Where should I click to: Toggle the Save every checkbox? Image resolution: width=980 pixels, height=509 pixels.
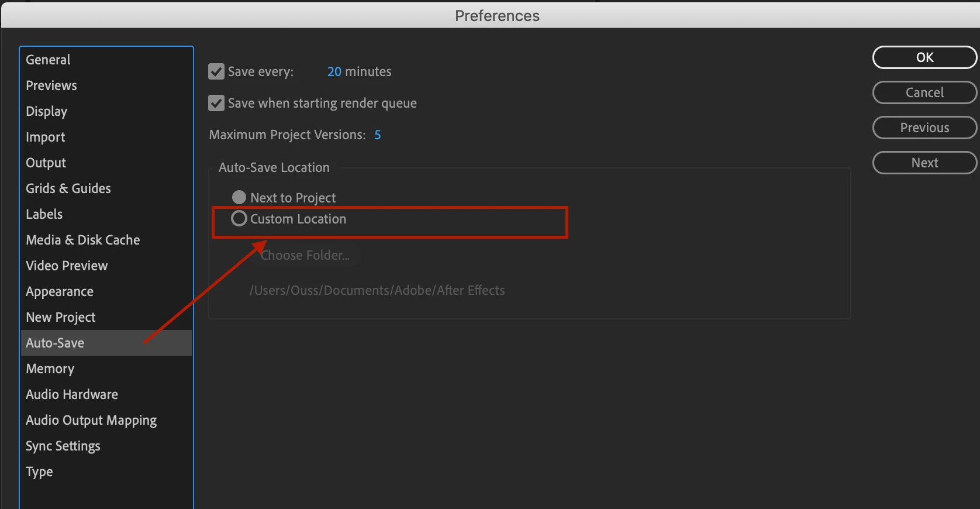216,71
